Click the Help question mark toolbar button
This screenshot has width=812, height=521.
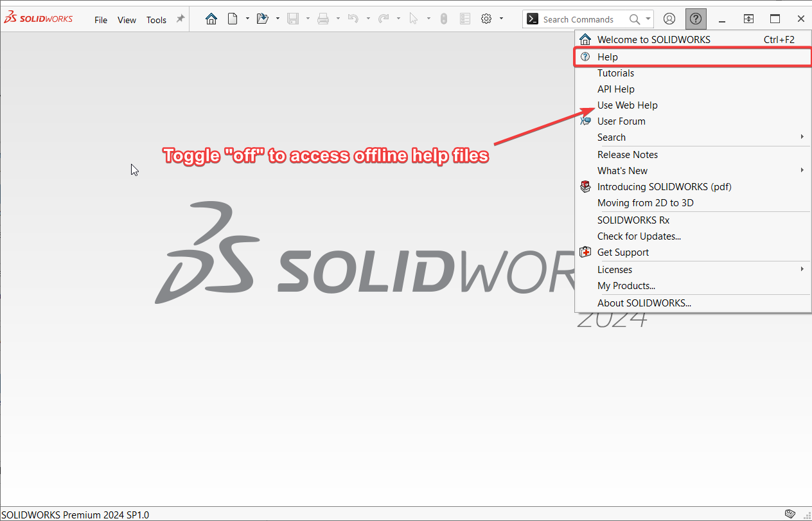click(x=696, y=19)
